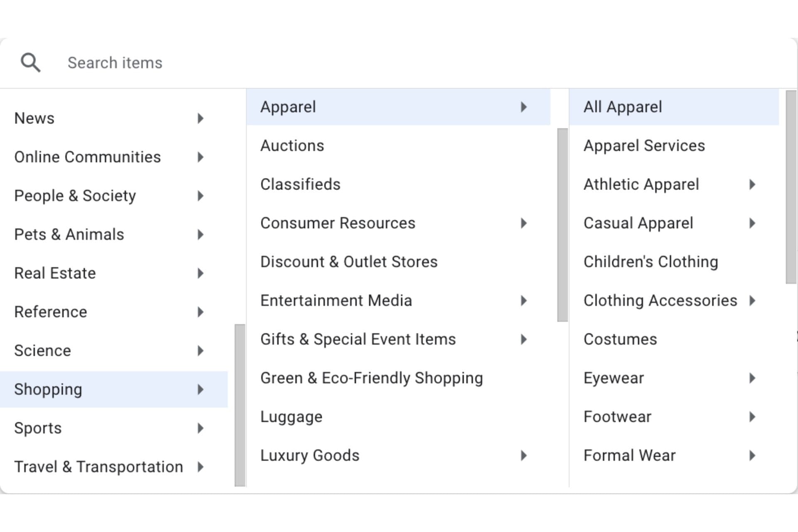798x532 pixels.
Task: Click the Shopping column scrollbar
Action: point(562,224)
